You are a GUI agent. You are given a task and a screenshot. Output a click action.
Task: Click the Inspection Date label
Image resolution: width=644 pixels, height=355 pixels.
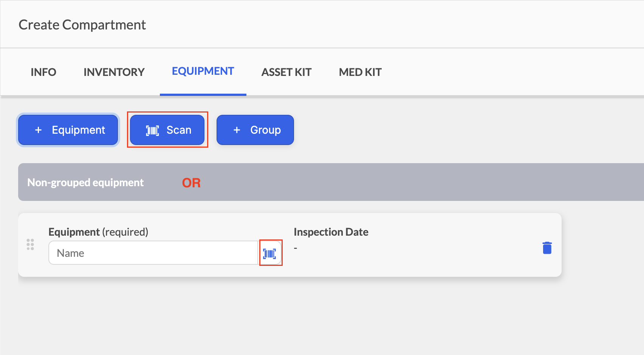[x=331, y=232]
